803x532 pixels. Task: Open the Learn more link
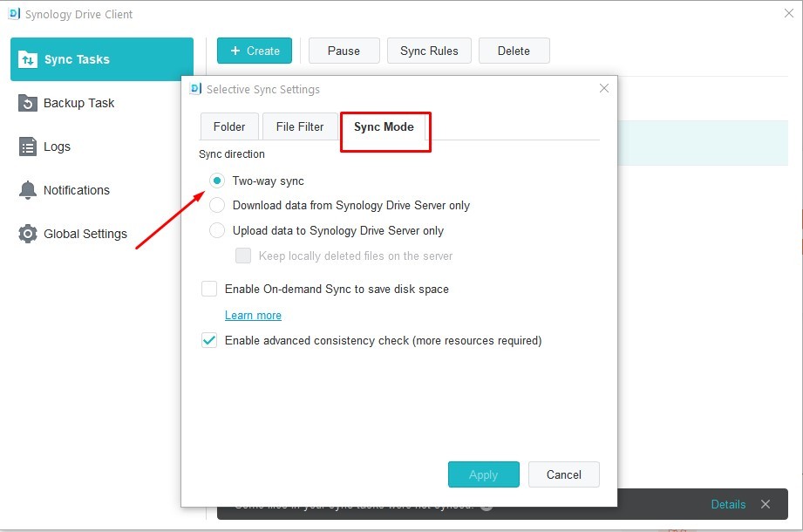253,316
